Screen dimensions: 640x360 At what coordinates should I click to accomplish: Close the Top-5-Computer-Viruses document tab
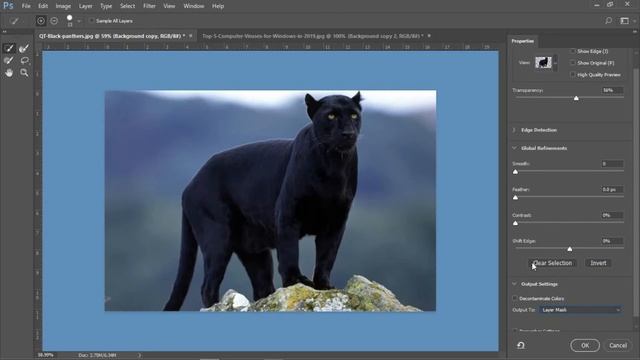429,36
